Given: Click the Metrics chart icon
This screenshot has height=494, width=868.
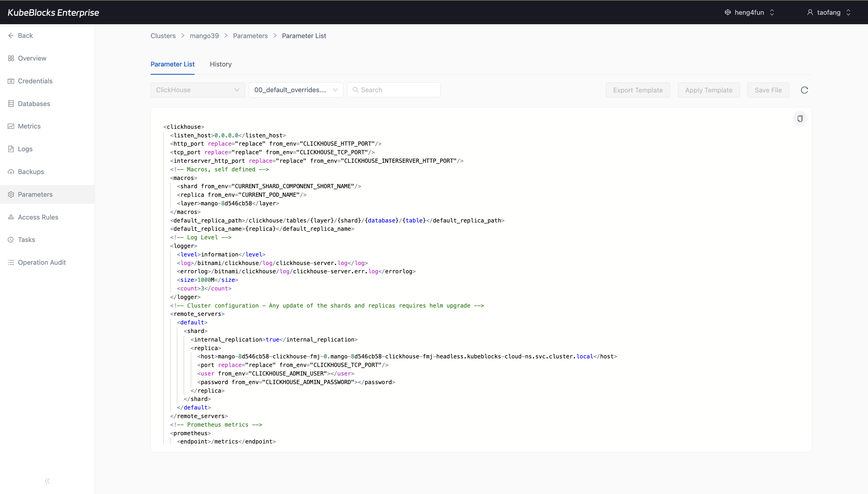Looking at the screenshot, I should pos(11,126).
